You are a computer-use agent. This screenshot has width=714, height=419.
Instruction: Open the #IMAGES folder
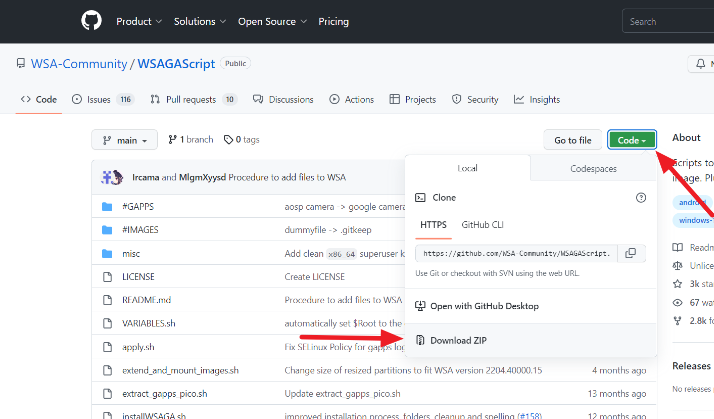140,230
